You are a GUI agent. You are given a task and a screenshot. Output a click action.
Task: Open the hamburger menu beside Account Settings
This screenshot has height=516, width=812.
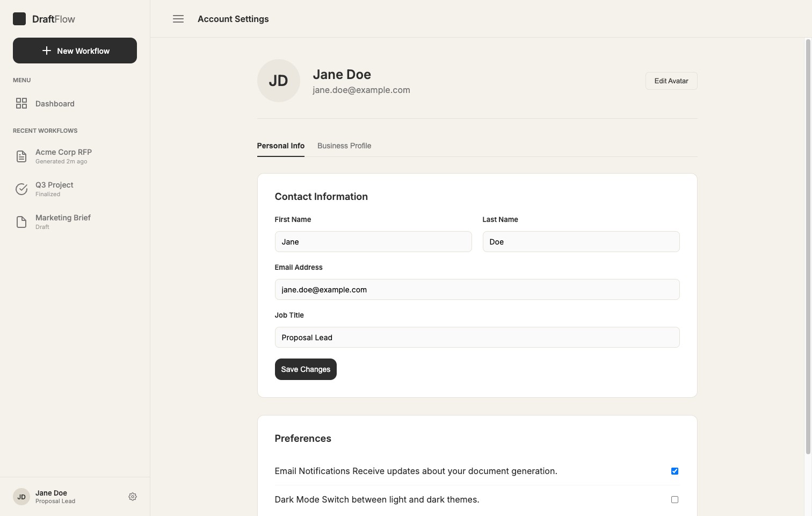(178, 18)
